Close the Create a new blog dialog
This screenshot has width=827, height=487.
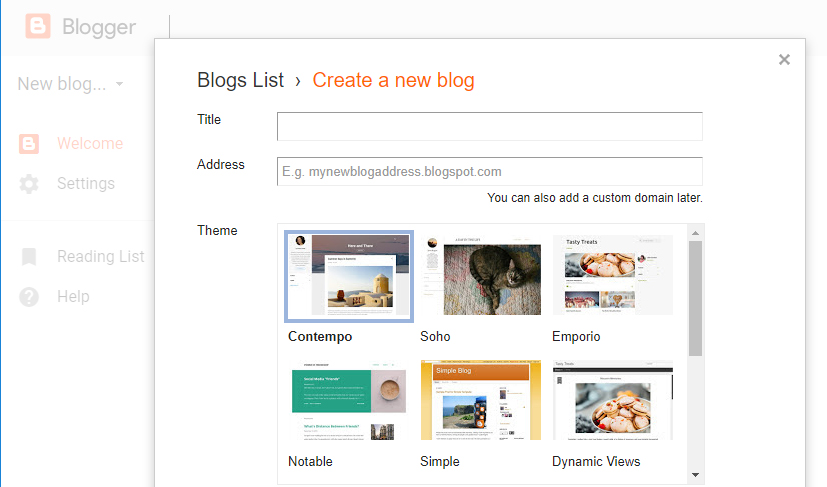tap(784, 60)
